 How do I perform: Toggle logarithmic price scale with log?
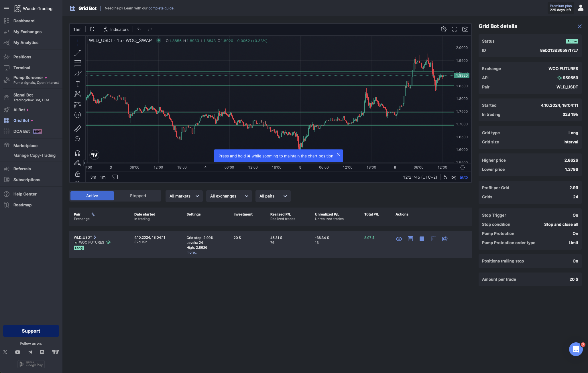pos(453,177)
